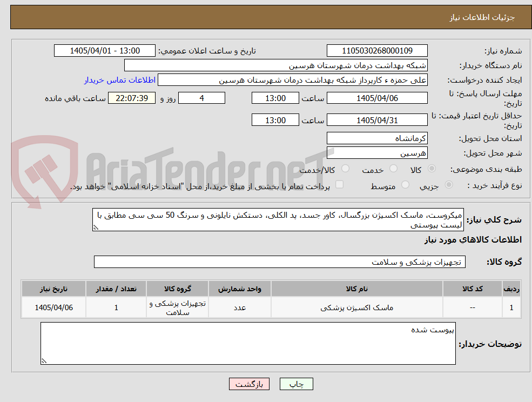Click the price validity 13:00 time field
This screenshot has height=402, width=532.
pos(275,120)
